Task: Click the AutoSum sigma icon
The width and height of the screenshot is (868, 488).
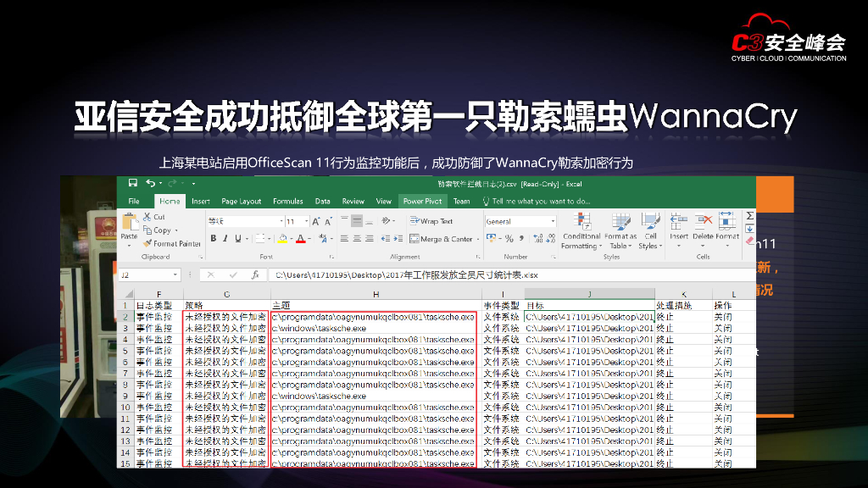Action: point(749,217)
